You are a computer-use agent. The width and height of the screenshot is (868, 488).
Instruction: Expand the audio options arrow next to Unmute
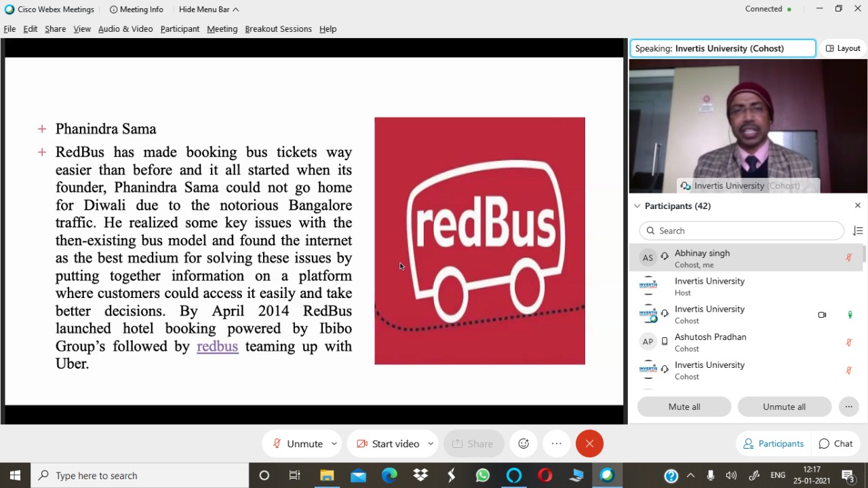pos(334,443)
